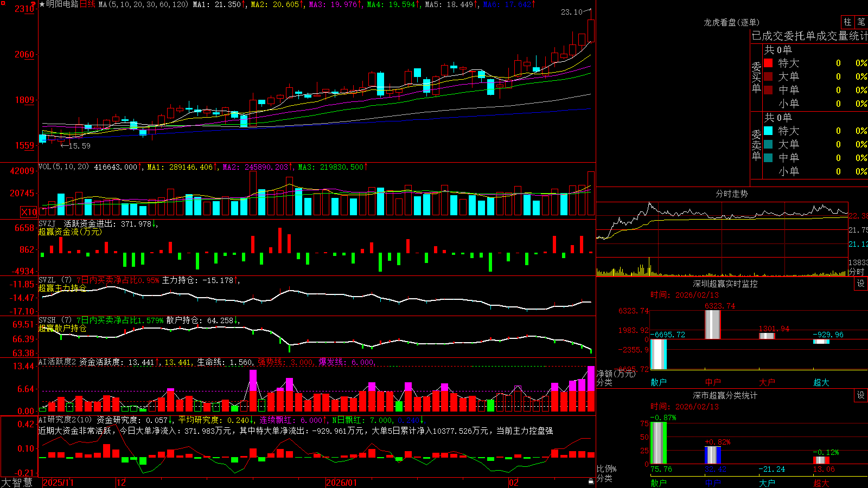Click the 2025/11 date marker on the axis

58,483
